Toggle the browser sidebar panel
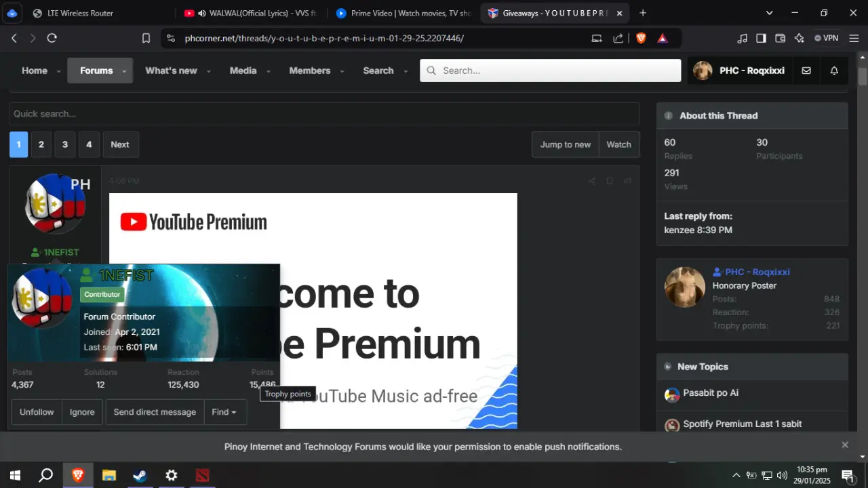The height and width of the screenshot is (488, 868). pyautogui.click(x=762, y=39)
